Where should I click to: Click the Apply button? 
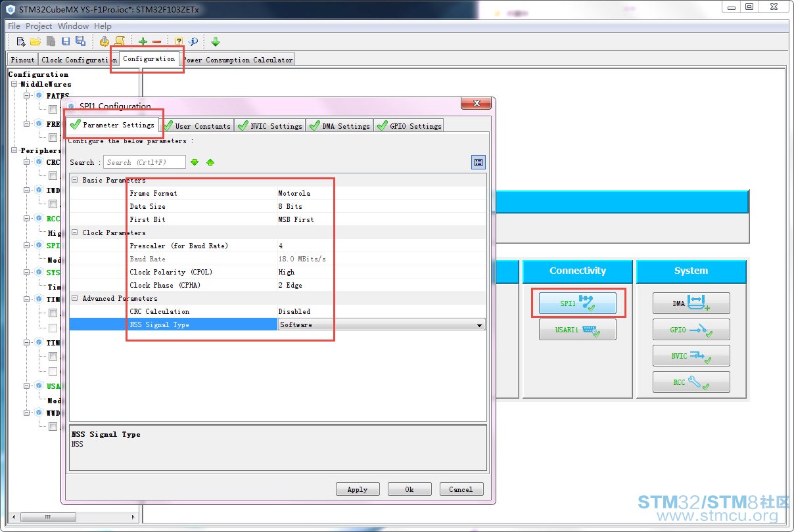point(358,489)
